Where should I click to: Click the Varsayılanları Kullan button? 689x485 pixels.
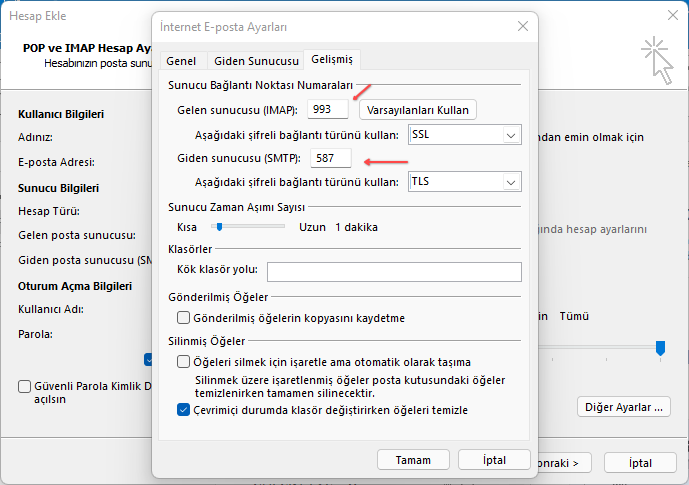[417, 109]
